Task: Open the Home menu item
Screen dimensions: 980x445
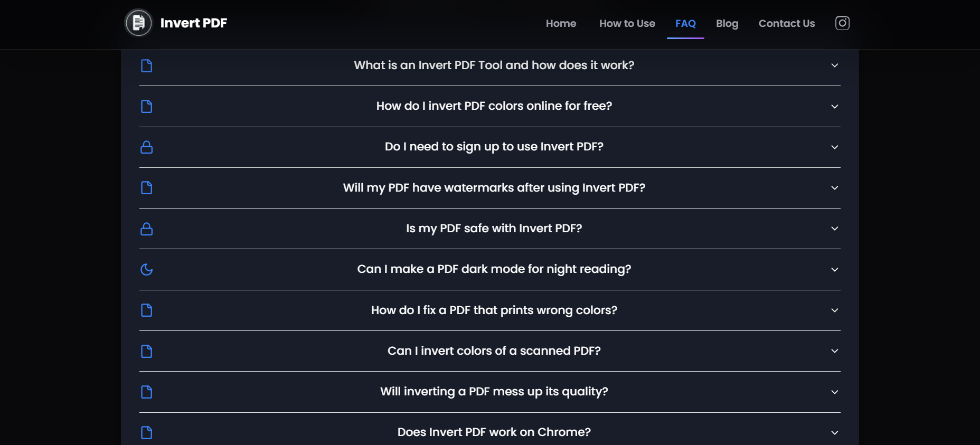Action: (x=561, y=23)
